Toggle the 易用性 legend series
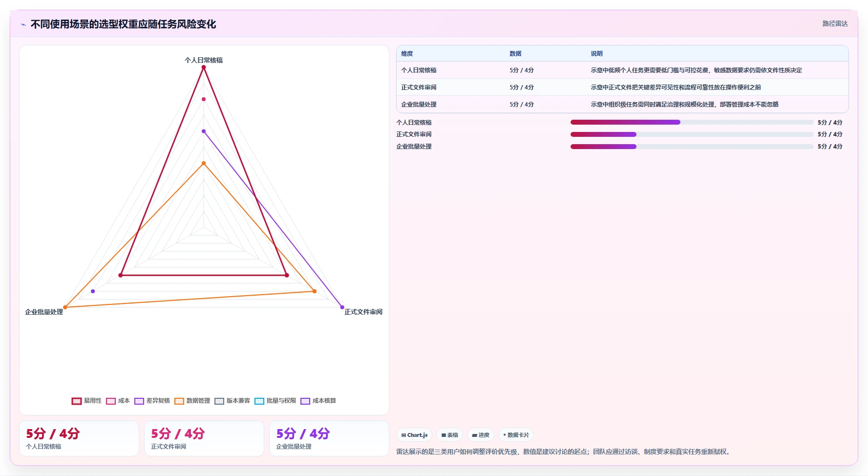 tap(86, 401)
